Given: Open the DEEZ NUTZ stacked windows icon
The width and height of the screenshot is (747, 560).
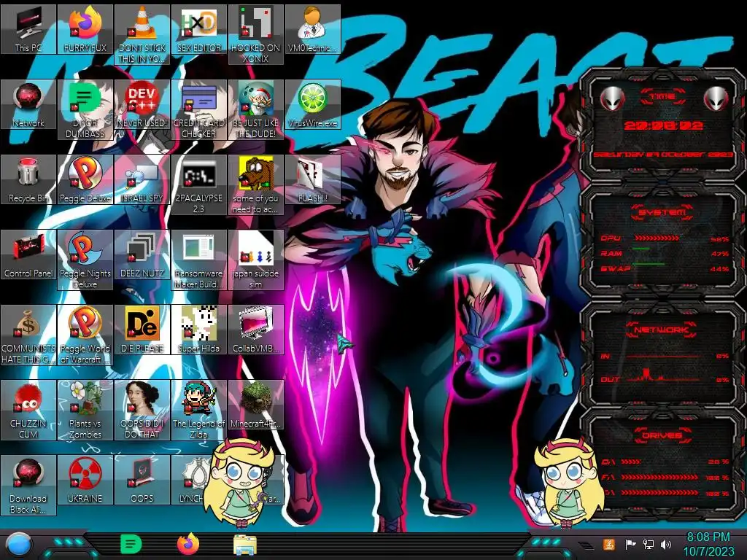Looking at the screenshot, I should 142,255.
